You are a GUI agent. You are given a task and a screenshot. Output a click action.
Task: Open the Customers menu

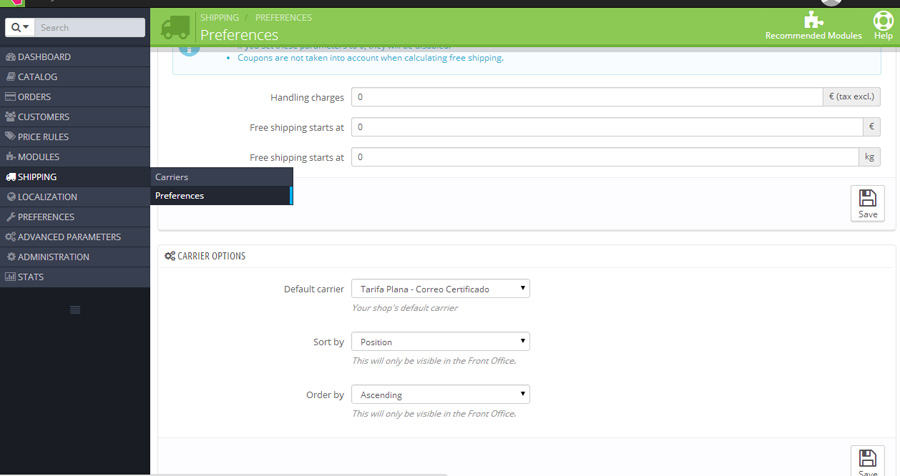click(x=75, y=117)
